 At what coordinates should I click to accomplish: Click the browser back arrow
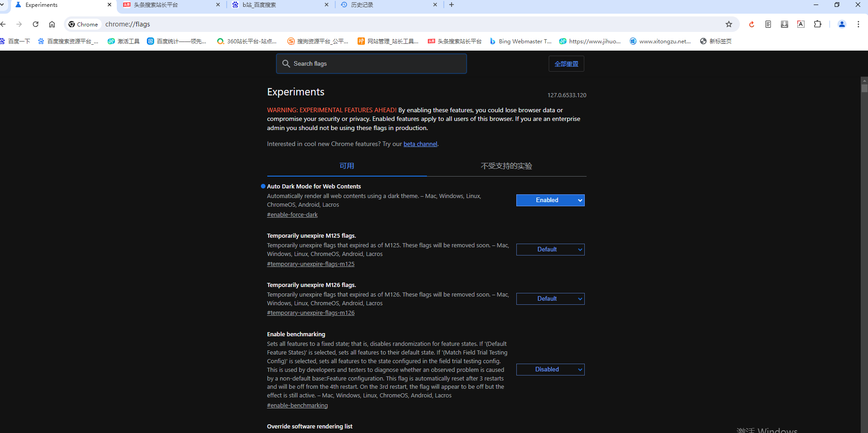pos(4,24)
